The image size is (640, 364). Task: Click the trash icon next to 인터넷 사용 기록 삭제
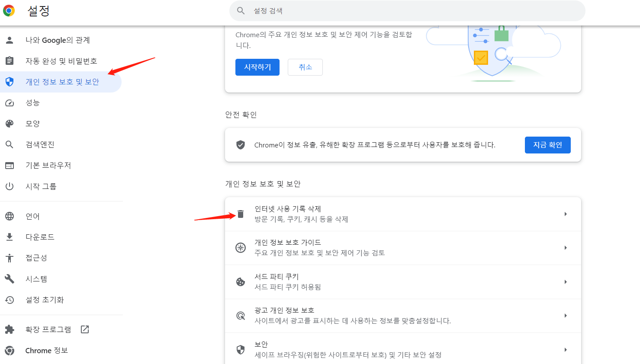click(241, 213)
